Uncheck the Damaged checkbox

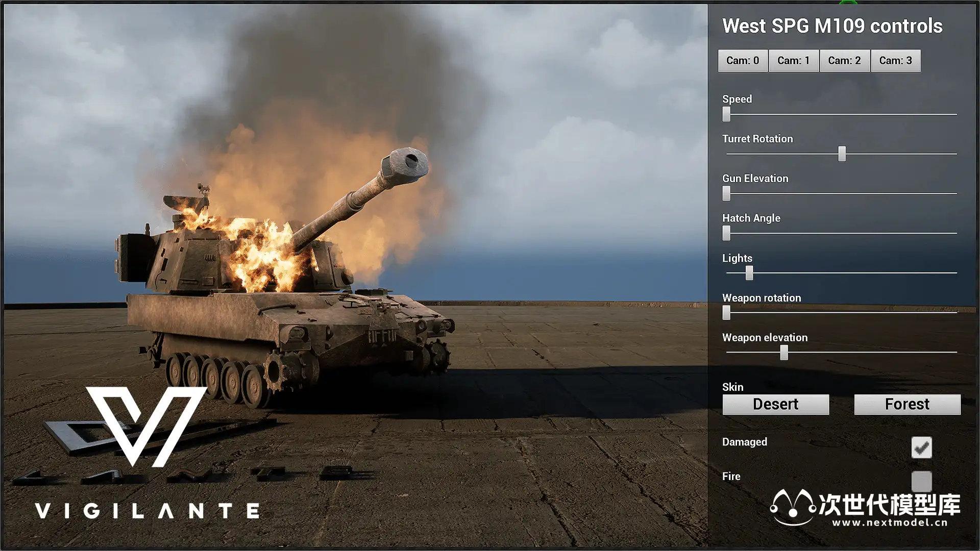[x=921, y=447]
